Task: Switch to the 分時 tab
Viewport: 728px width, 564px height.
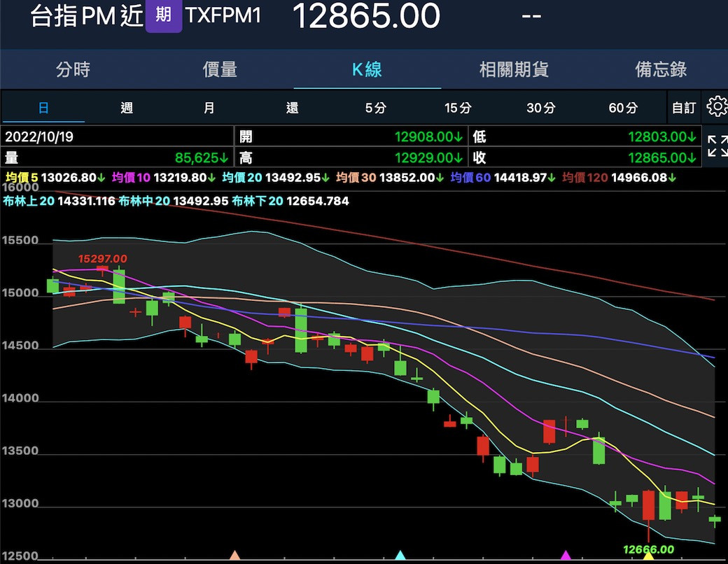Action: 73,69
